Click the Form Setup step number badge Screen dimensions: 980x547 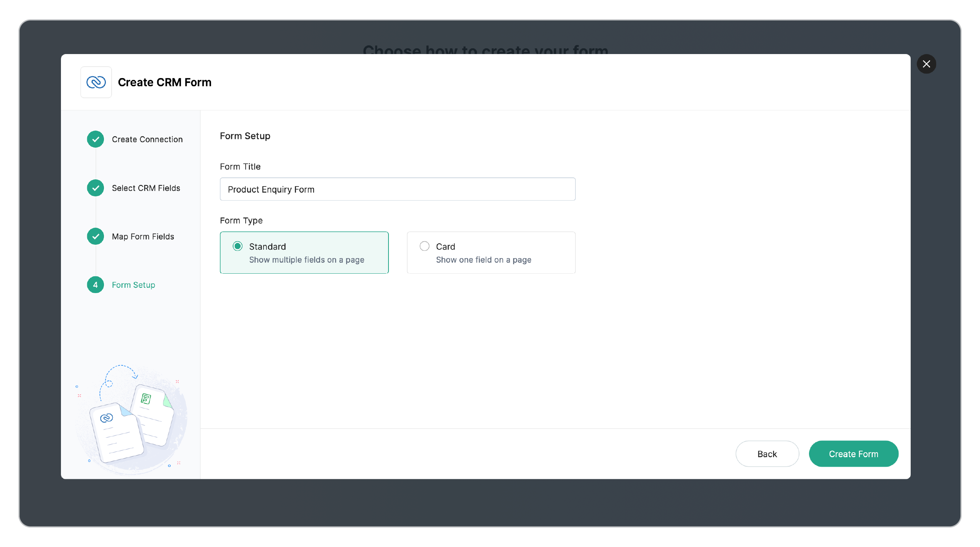pos(95,285)
